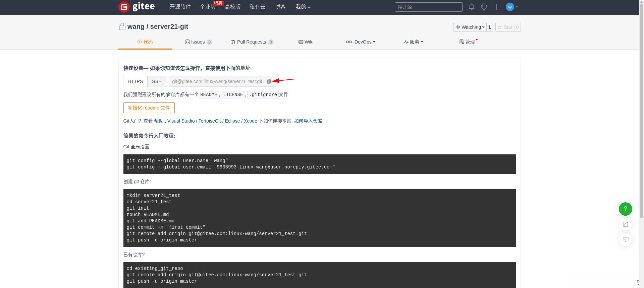Click the cd existing_git_repo command line
Image resolution: width=644 pixels, height=288 pixels.
155,269
